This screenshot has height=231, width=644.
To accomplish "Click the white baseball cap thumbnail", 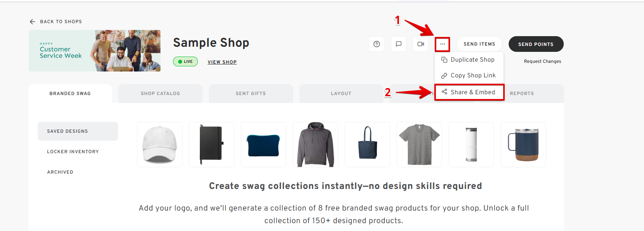I will point(160,145).
